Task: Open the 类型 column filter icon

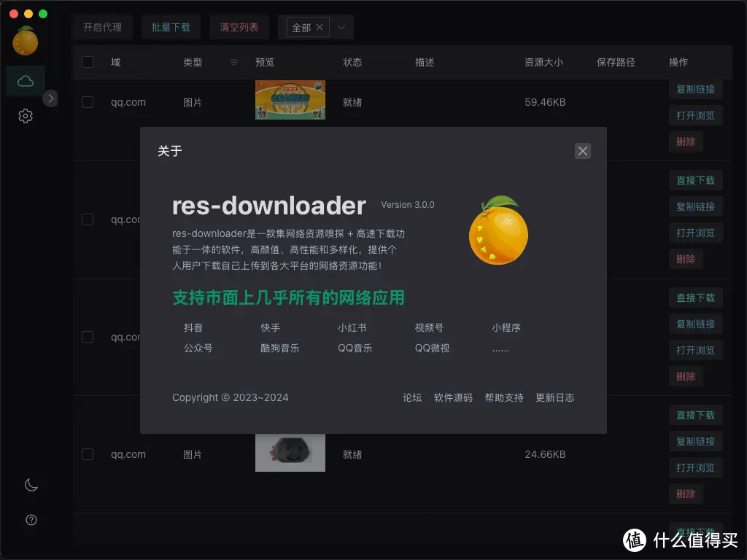Action: (233, 62)
